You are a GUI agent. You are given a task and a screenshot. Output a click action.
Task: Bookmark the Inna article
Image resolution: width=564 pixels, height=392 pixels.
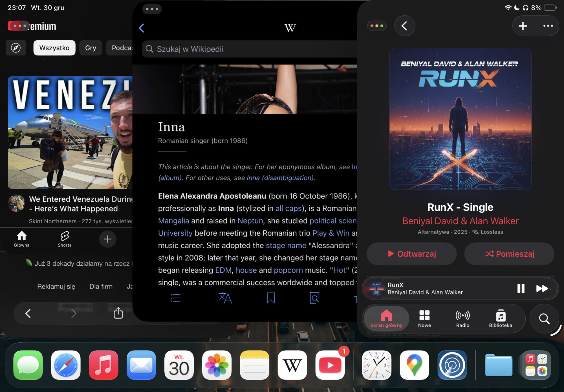tap(271, 298)
